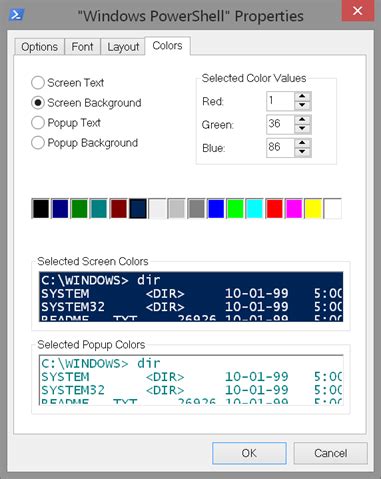Choose the Popup Background option
This screenshot has height=479, width=381.
pyautogui.click(x=85, y=143)
